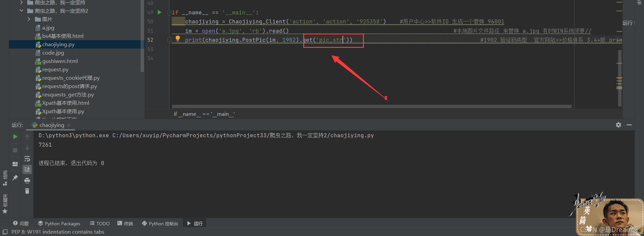Hide the run tool window with the minus icon
644x236 pixels.
(x=629, y=125)
